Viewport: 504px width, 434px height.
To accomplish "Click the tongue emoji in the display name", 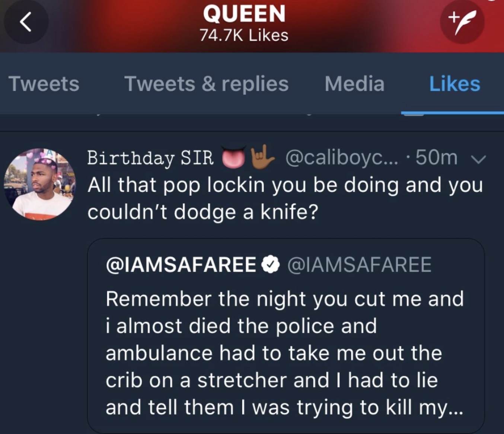I will pos(234,157).
